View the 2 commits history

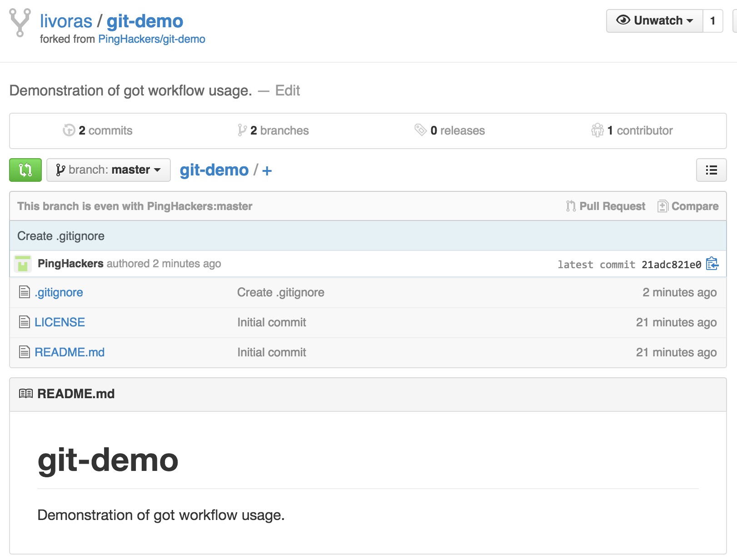point(98,130)
